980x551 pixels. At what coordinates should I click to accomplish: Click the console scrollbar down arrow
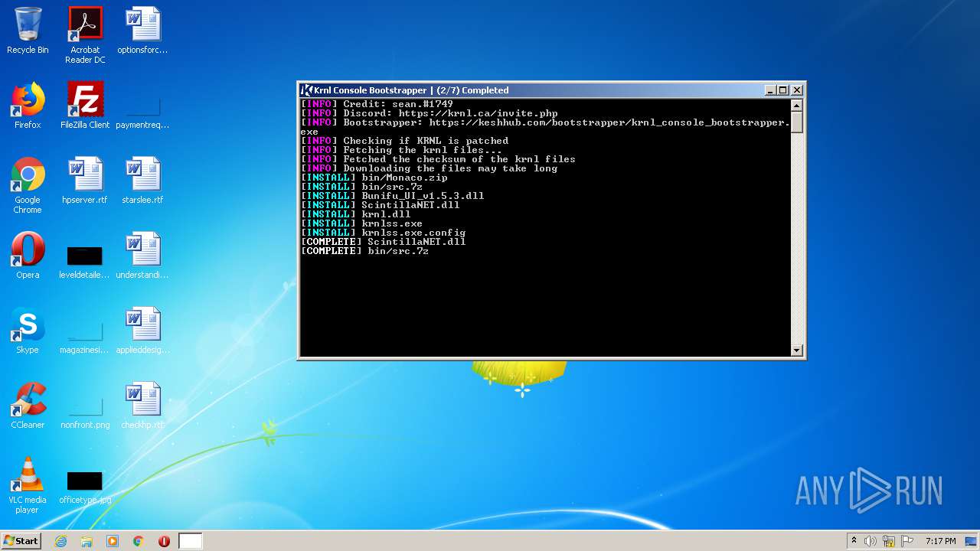pos(796,350)
